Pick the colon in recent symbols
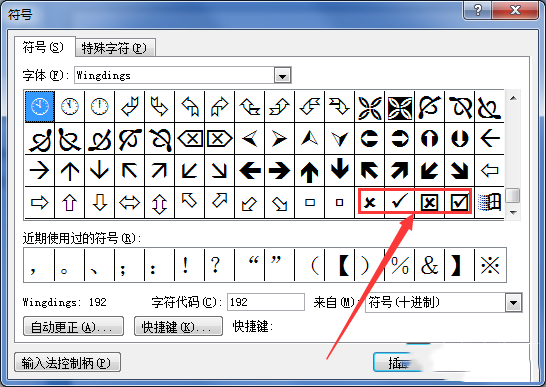 pyautogui.click(x=159, y=265)
